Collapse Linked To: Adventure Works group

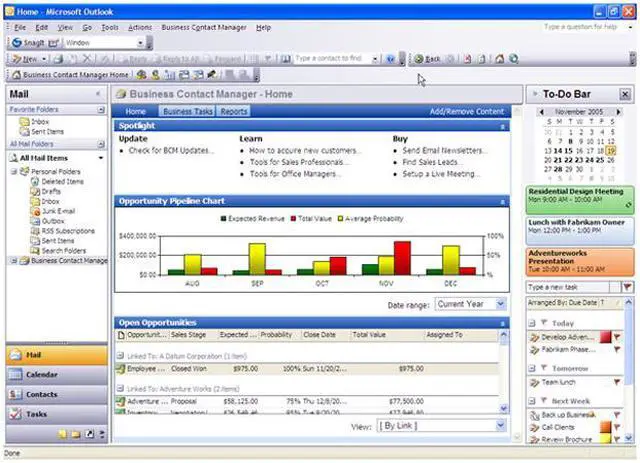pyautogui.click(x=120, y=389)
